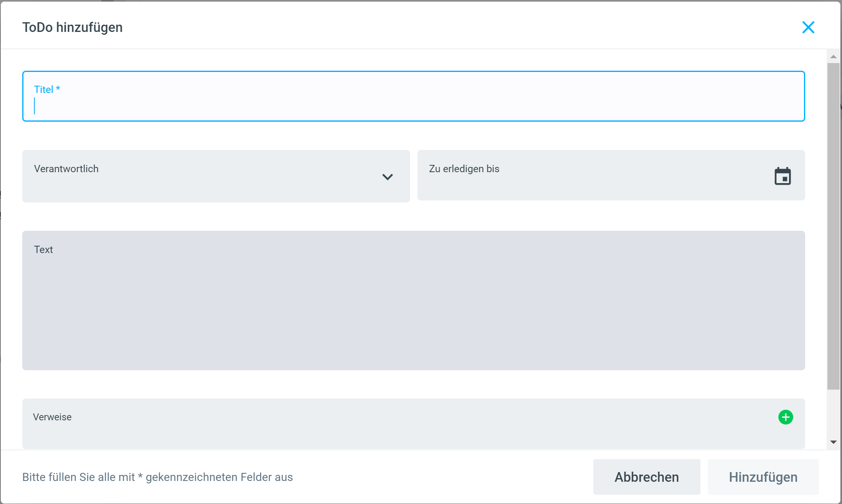Click the Verweise label text
The image size is (842, 504).
pos(52,417)
